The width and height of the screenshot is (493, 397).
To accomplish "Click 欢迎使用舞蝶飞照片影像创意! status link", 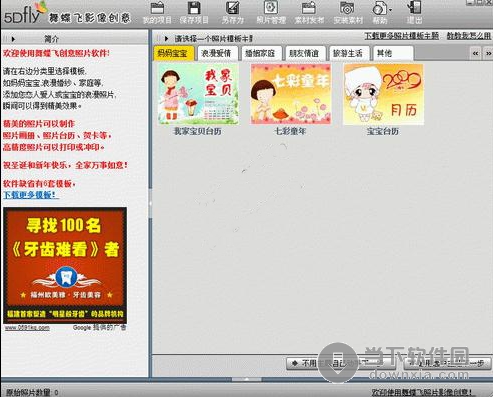I will [422, 392].
